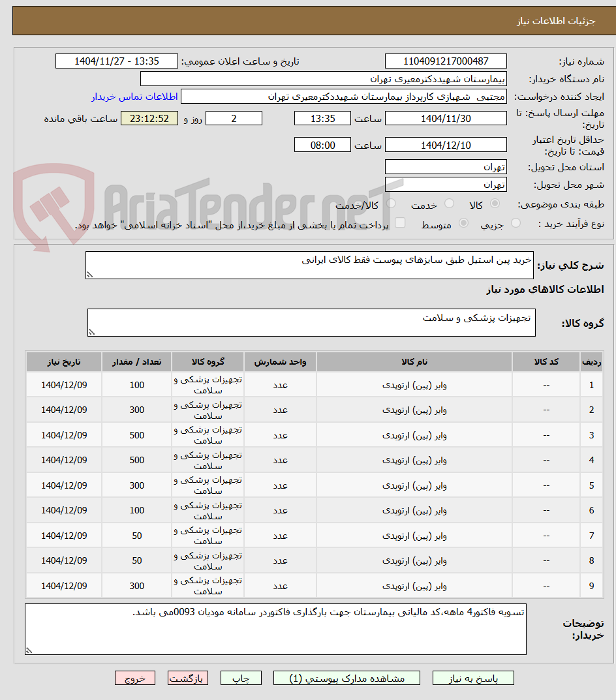Select the کالا/خدمت radio button
This screenshot has width=616, height=700.
coord(391,204)
